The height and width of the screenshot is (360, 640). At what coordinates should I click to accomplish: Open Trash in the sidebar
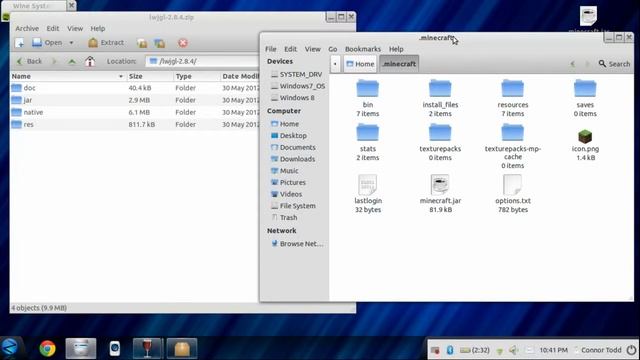284,218
